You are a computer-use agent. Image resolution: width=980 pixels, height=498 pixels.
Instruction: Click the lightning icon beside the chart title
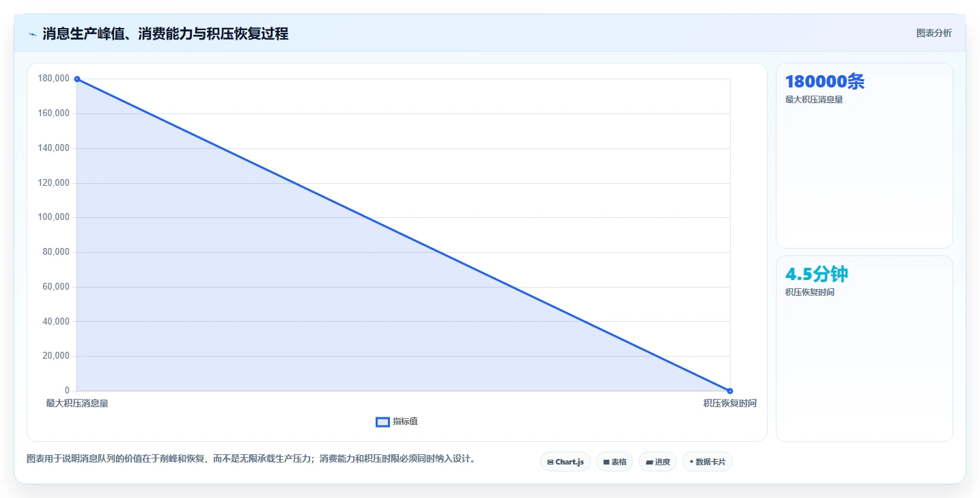pyautogui.click(x=32, y=34)
